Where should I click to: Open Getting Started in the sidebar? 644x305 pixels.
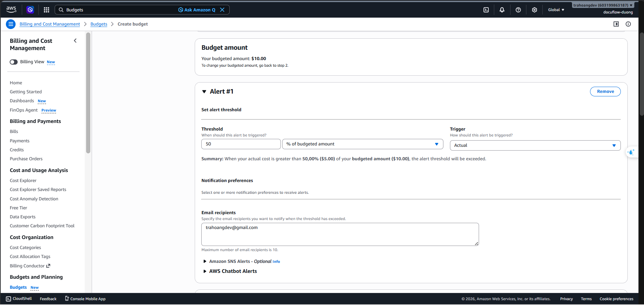click(x=26, y=92)
